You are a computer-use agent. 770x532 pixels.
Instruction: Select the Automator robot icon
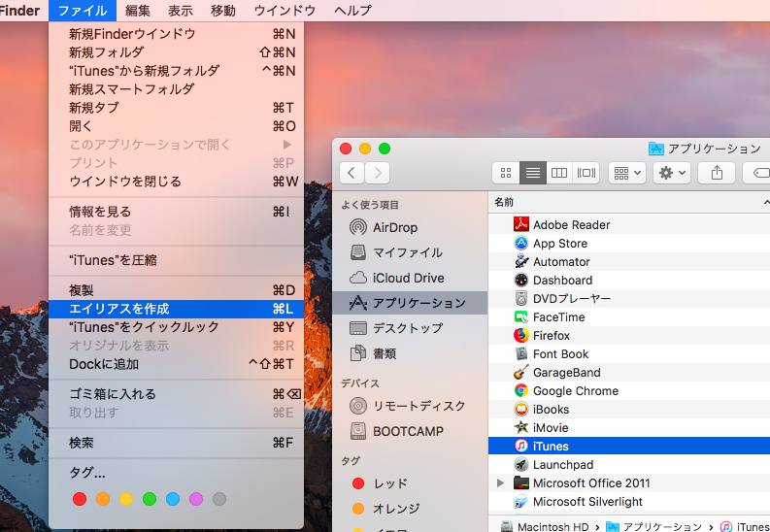pos(521,261)
